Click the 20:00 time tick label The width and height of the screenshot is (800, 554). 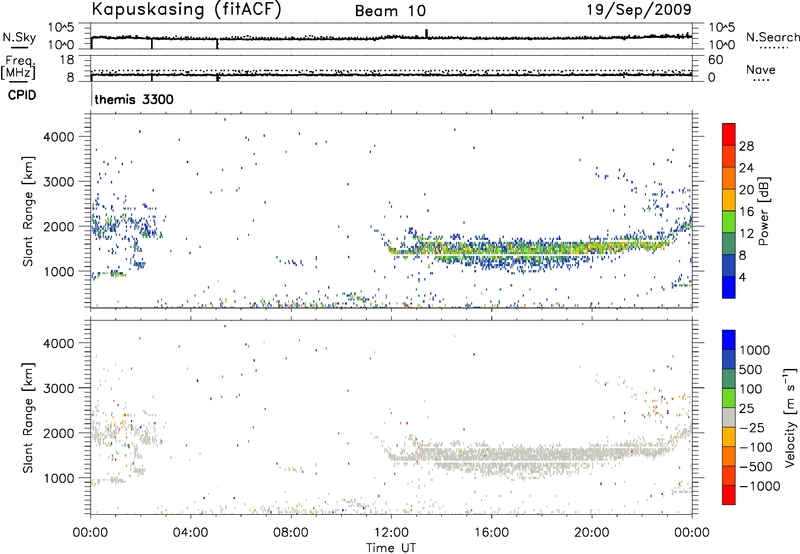(592, 533)
